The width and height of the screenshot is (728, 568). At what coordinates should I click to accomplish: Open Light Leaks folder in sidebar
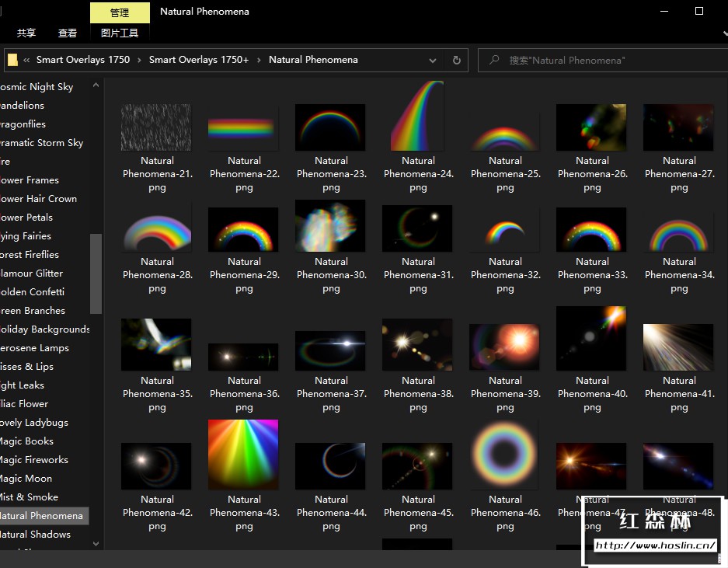[x=22, y=385]
